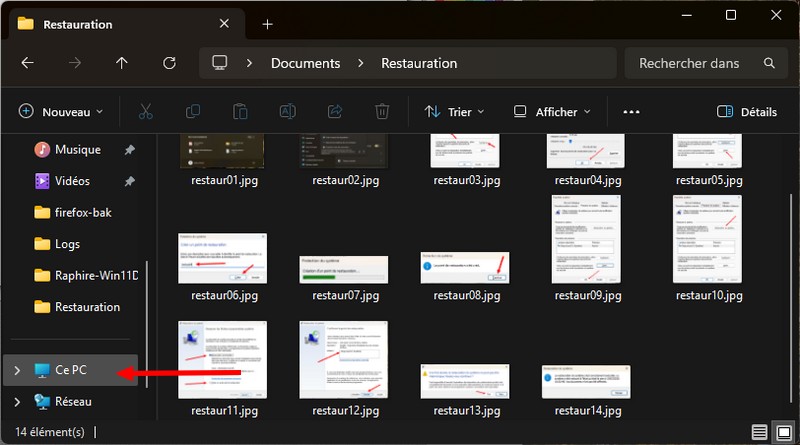
Task: Refresh the current folder view
Action: click(169, 63)
